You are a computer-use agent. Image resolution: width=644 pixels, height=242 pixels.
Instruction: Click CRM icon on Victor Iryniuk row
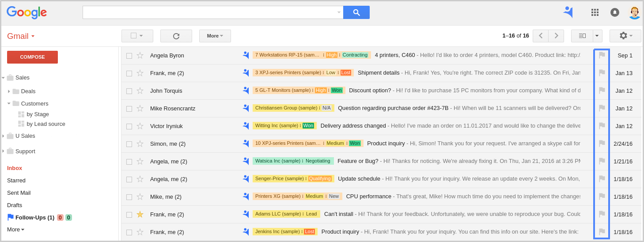pos(246,126)
